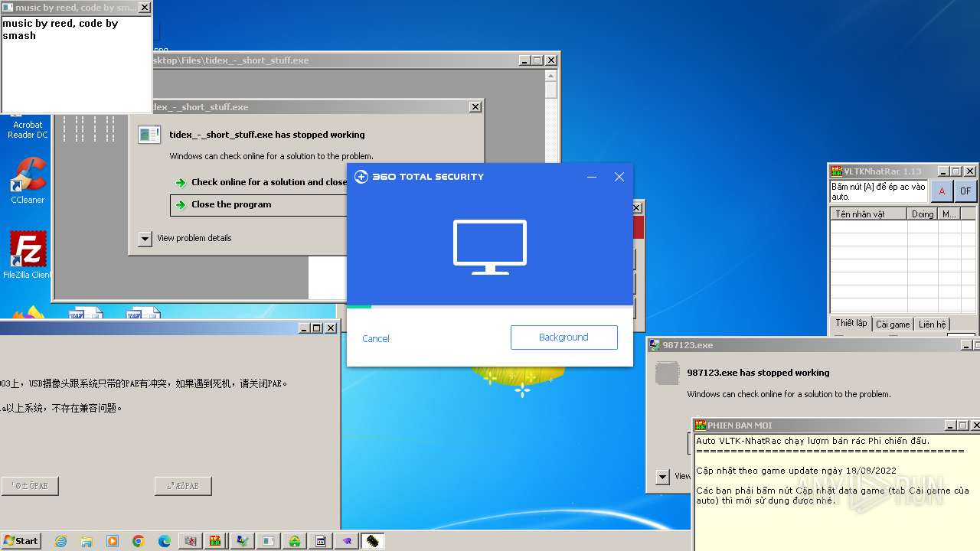The width and height of the screenshot is (980, 551).
Task: Close the 360 Total Security window
Action: point(619,177)
